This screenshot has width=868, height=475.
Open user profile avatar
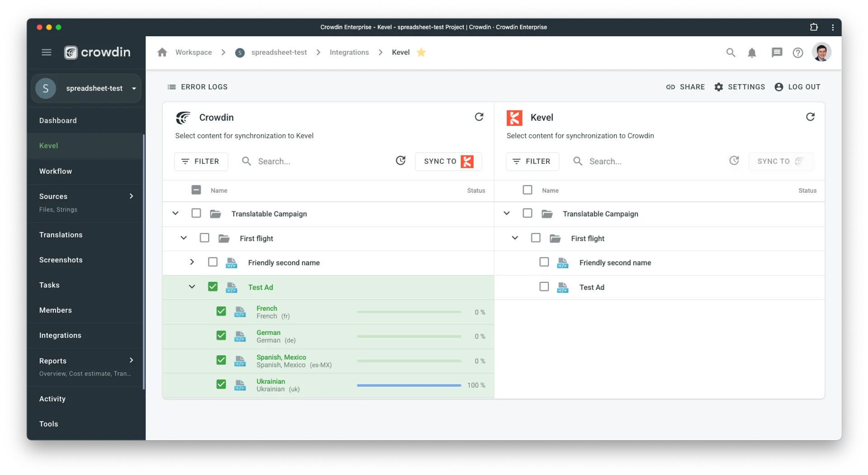coord(821,52)
